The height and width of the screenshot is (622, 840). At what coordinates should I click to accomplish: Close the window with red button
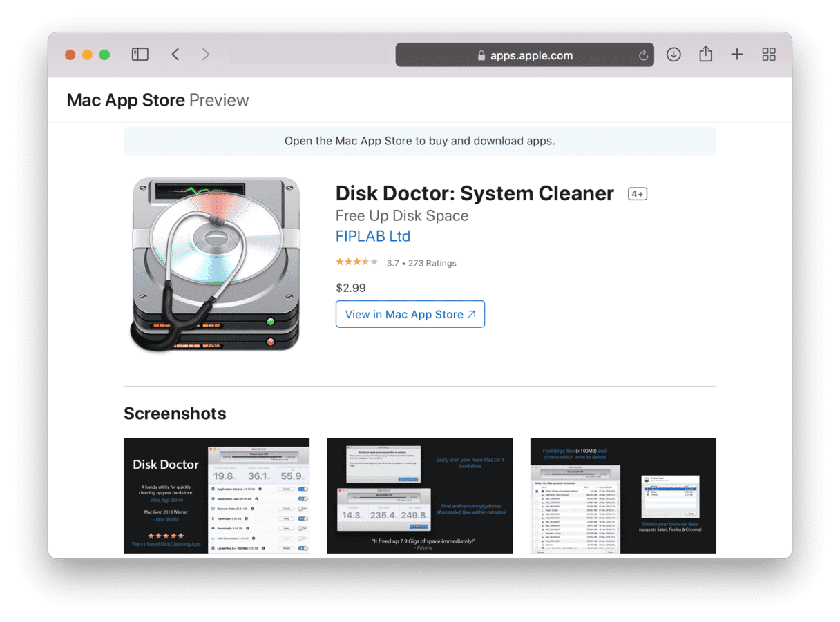70,55
